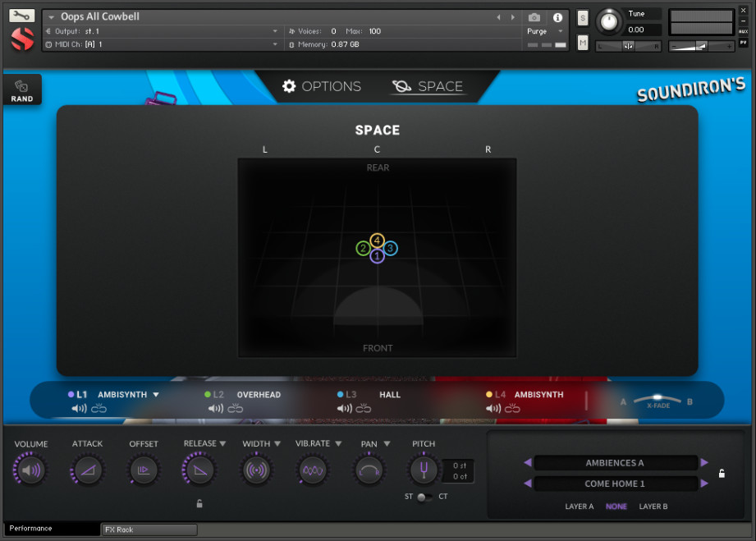Click the Pitch tuning fork knob
The height and width of the screenshot is (541, 756).
[424, 470]
